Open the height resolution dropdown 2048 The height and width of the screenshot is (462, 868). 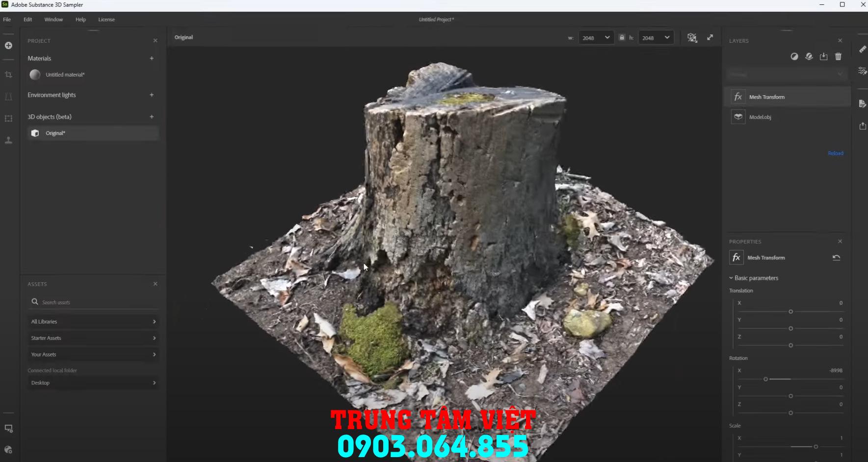coord(656,38)
